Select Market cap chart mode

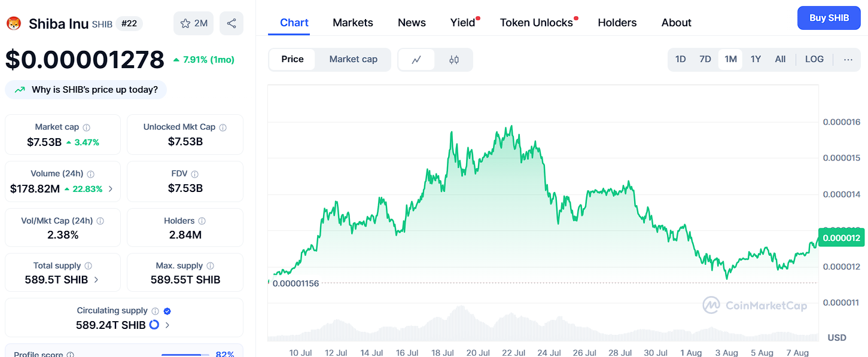(353, 59)
